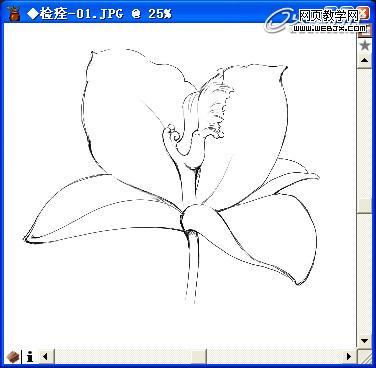The width and height of the screenshot is (376, 368).
Task: Click the vertical scrollbar up arrow
Action: pyautogui.click(x=364, y=61)
